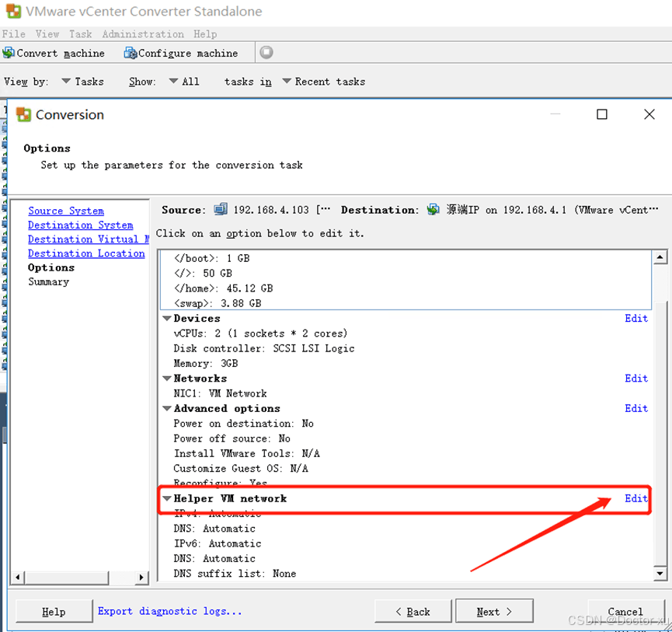Image resolution: width=672 pixels, height=632 pixels.
Task: Collapse the Helper VM network section
Action: 167,498
